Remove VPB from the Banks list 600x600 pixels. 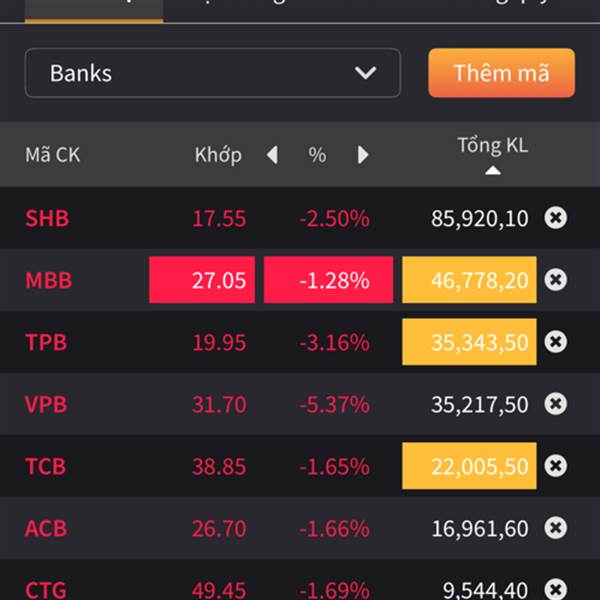pos(556,404)
